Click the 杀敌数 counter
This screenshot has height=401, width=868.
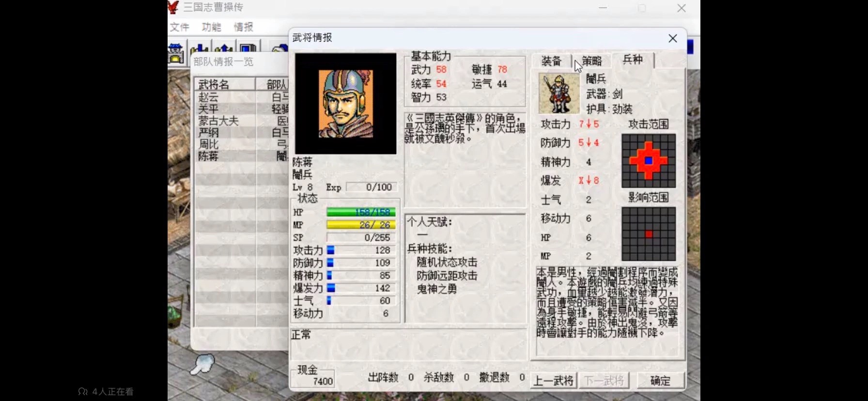point(447,377)
